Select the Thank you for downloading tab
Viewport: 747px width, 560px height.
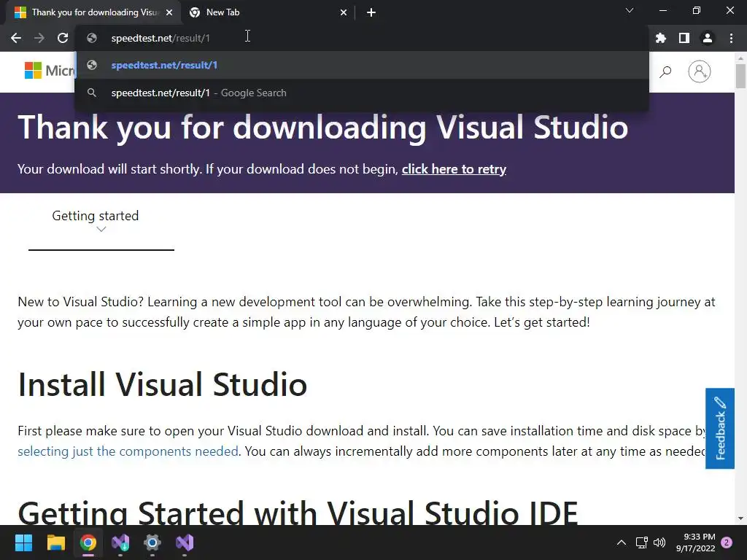tap(93, 12)
